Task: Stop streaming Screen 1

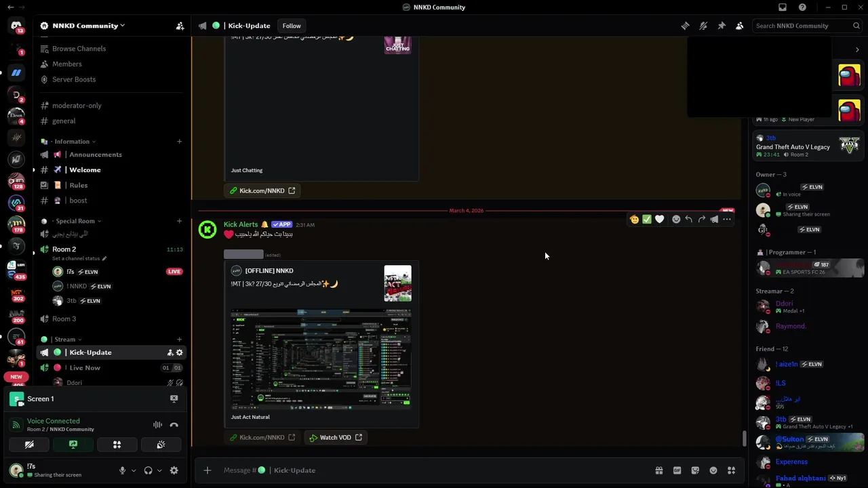Action: 174,399
